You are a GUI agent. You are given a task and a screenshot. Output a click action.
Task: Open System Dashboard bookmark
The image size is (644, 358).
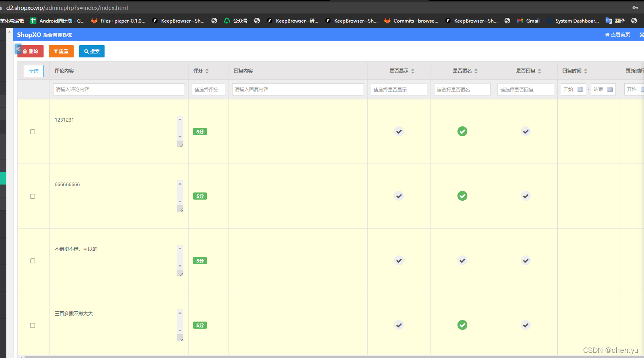(573, 21)
